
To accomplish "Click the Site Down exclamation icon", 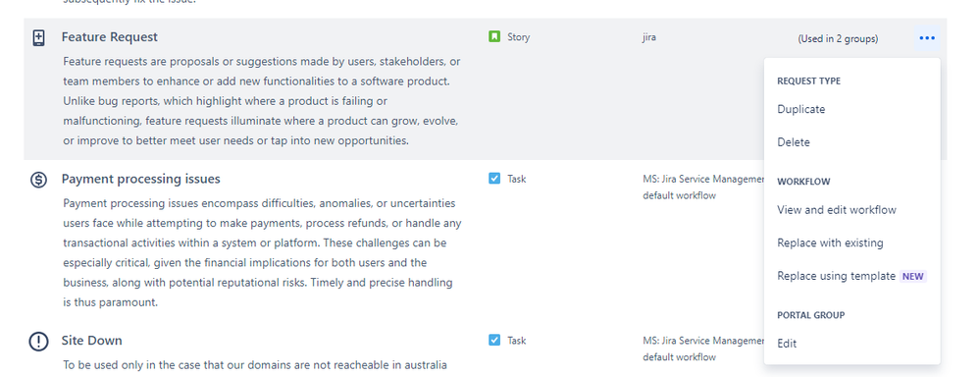I will tap(39, 342).
